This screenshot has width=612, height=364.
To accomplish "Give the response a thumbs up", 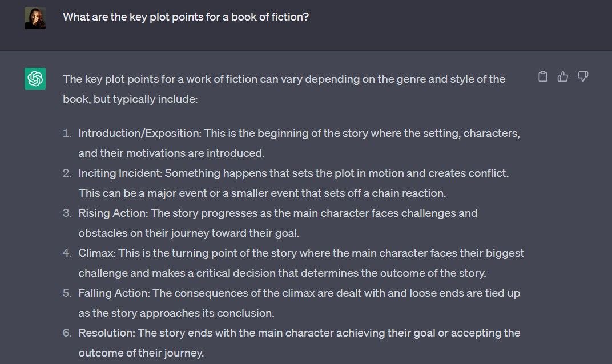I will point(563,76).
